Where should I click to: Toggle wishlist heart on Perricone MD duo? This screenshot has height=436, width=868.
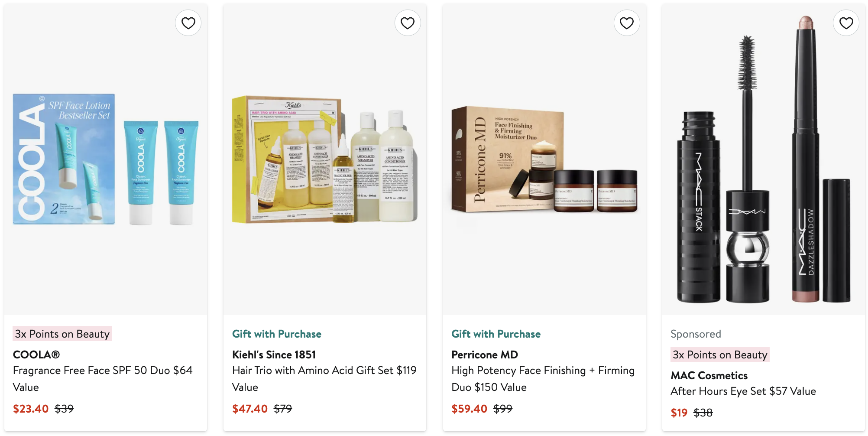(x=627, y=23)
